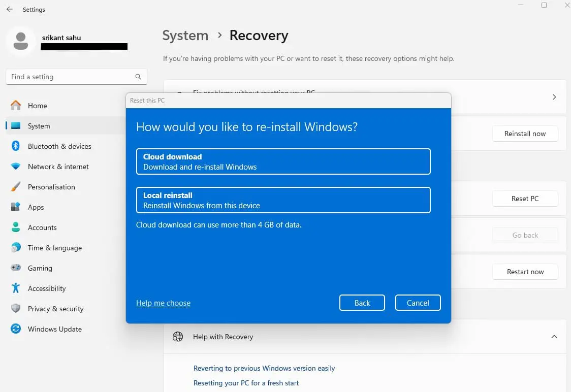Click the greyed Go back button
Screen dimensions: 571x392
point(525,235)
